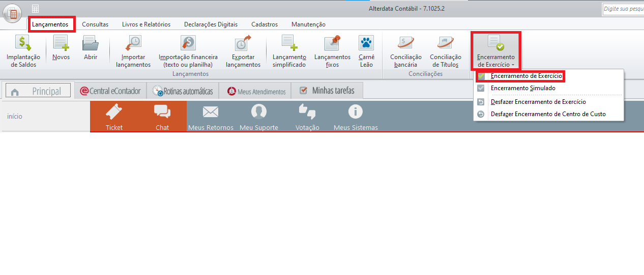Open the Meus Atendimentos tab

pos(255,91)
